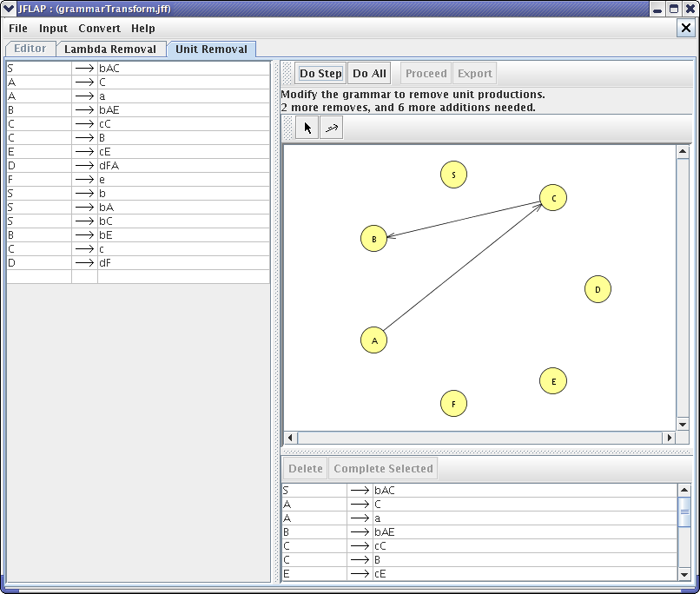Select the arrow attribute editor tool
Viewport: 700px width, 594px height.
(307, 128)
